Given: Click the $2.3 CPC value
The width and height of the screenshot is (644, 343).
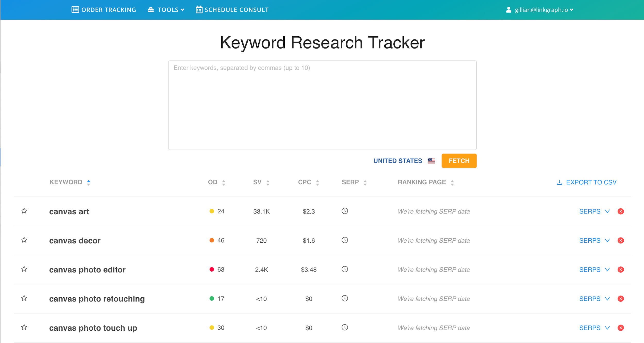Looking at the screenshot, I should 309,211.
